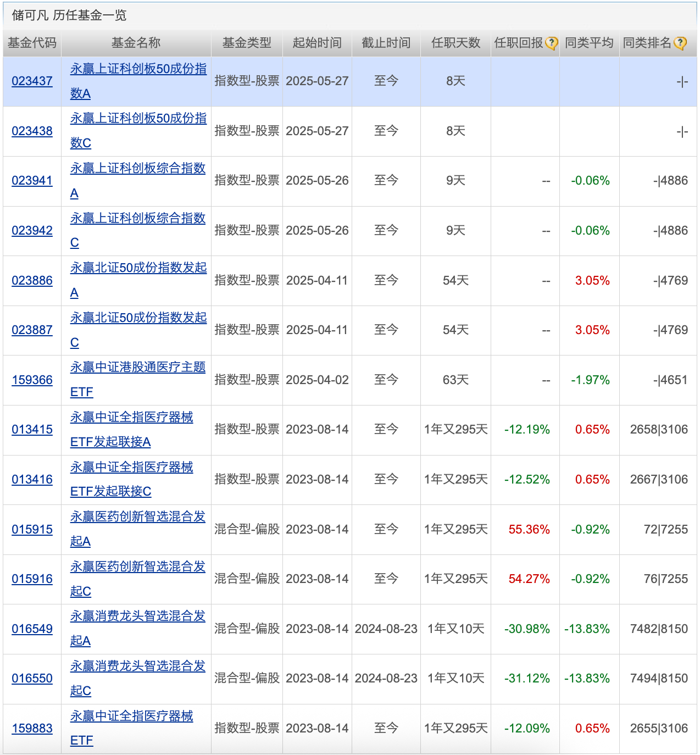Open 永赢中证全指医疗器械ETF发起联接C link

(x=132, y=479)
